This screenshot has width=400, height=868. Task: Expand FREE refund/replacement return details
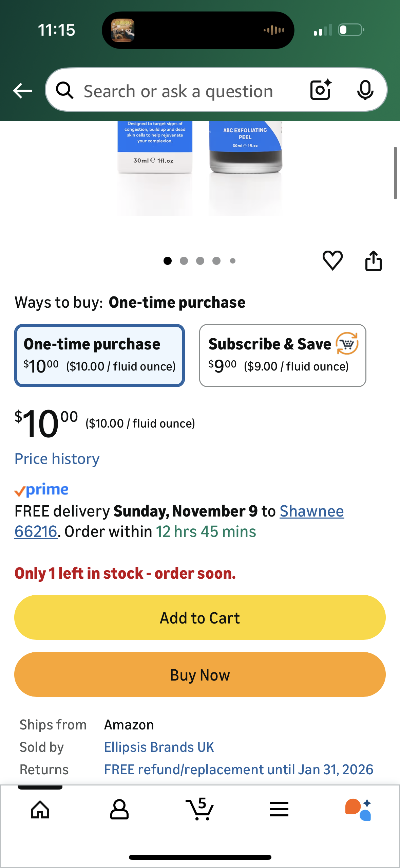point(239,770)
